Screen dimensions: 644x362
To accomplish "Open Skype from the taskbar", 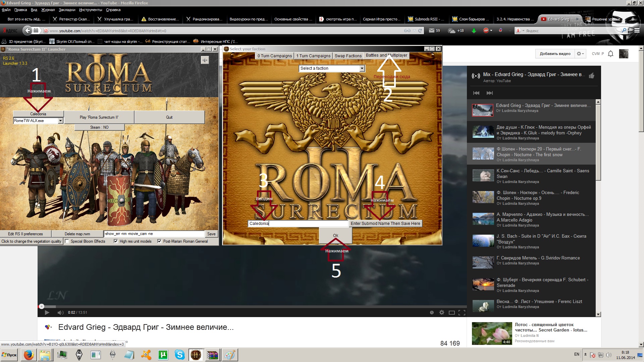I will [180, 355].
